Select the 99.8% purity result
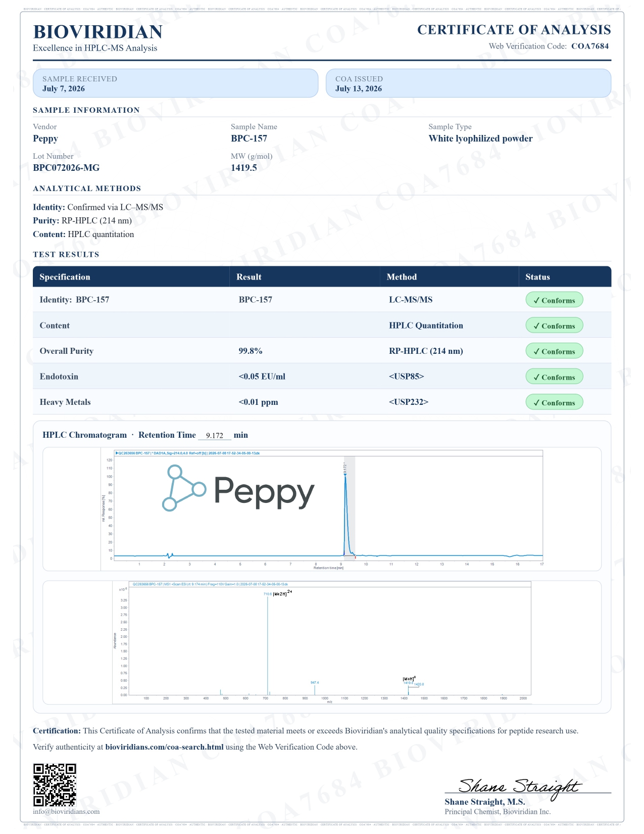Screen dimensions: 644x834 (250, 351)
